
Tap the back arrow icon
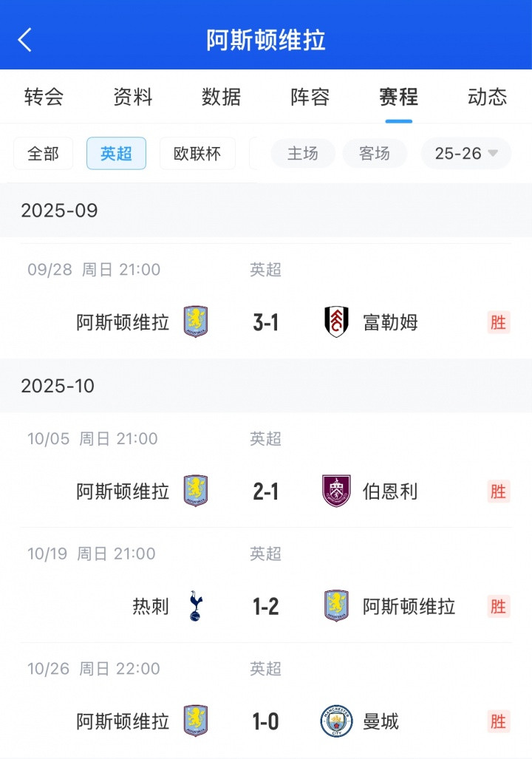click(25, 40)
